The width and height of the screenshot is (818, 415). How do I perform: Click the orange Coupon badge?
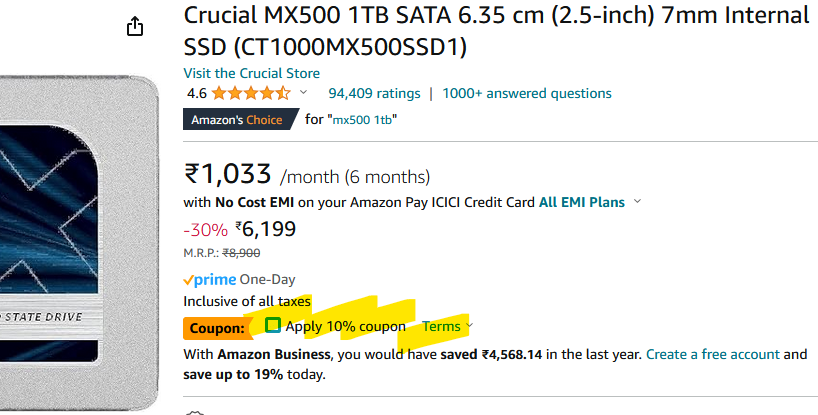point(218,328)
